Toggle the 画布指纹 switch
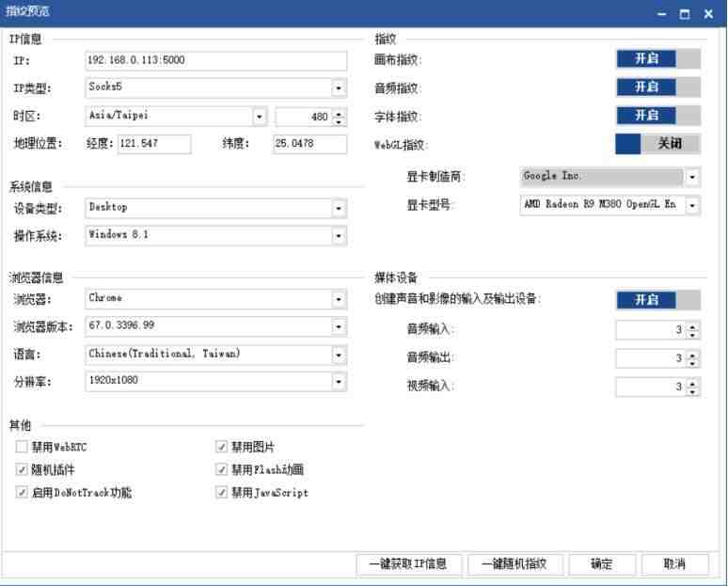728x586 pixels. tap(657, 59)
